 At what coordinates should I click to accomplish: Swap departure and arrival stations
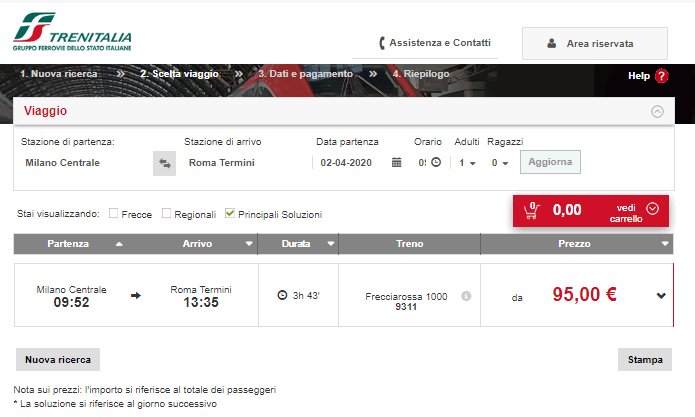coord(164,163)
